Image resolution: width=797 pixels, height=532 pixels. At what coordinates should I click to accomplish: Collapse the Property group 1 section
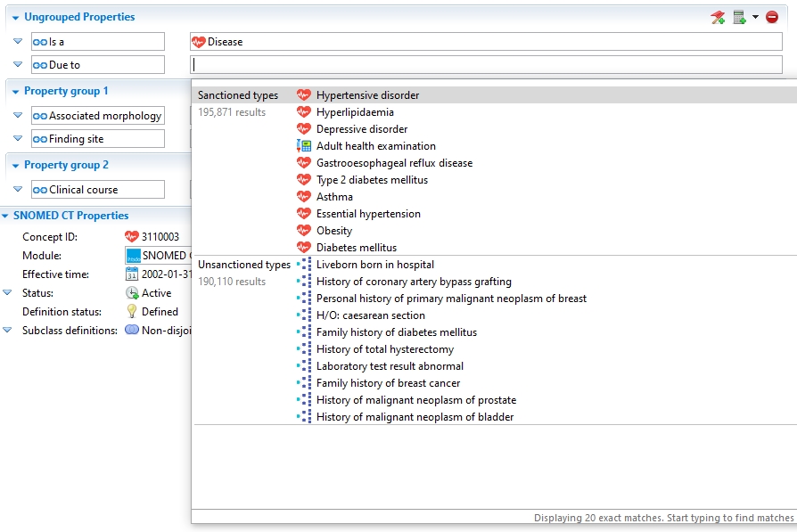(x=15, y=92)
